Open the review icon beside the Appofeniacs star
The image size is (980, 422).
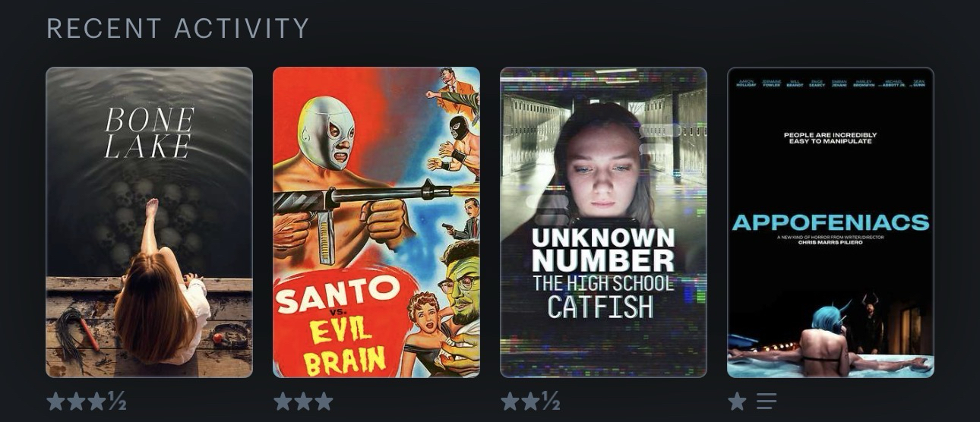tap(767, 401)
